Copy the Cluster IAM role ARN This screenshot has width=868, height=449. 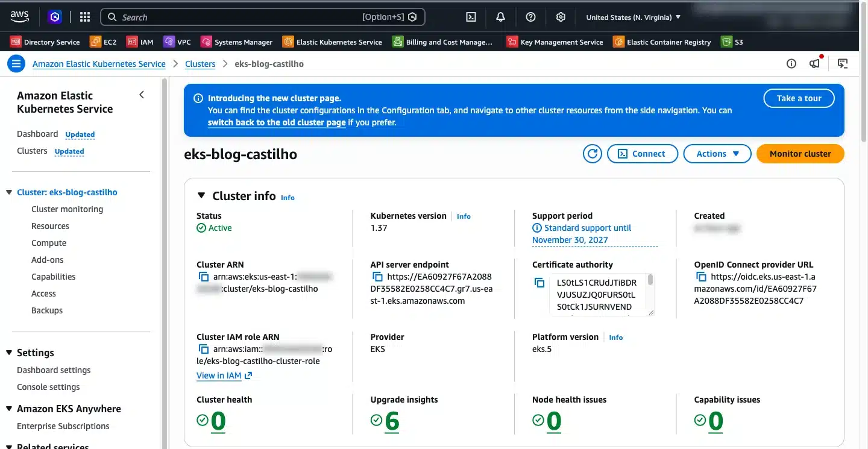point(204,349)
